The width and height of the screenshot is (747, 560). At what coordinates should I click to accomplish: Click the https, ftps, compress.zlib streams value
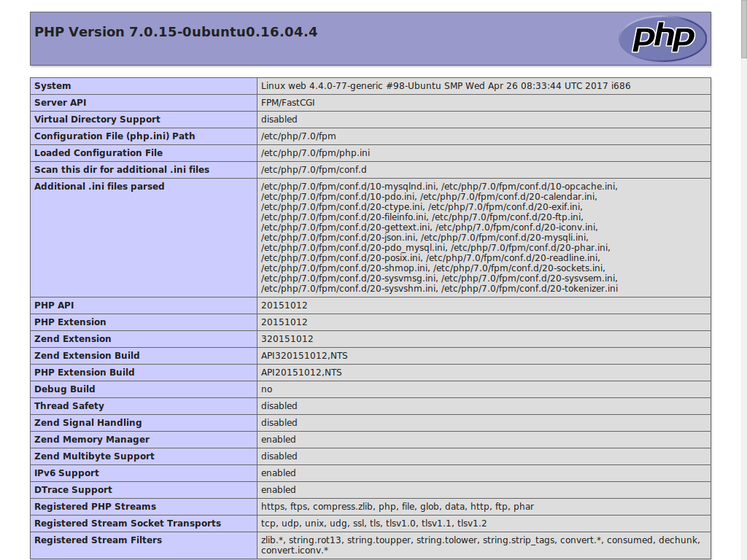pos(398,506)
